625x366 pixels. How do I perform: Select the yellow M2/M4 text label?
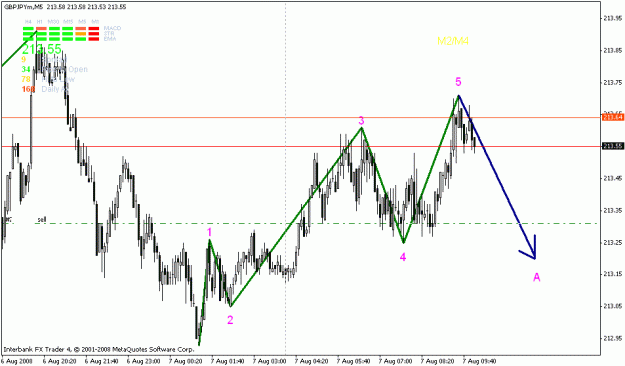(x=453, y=41)
